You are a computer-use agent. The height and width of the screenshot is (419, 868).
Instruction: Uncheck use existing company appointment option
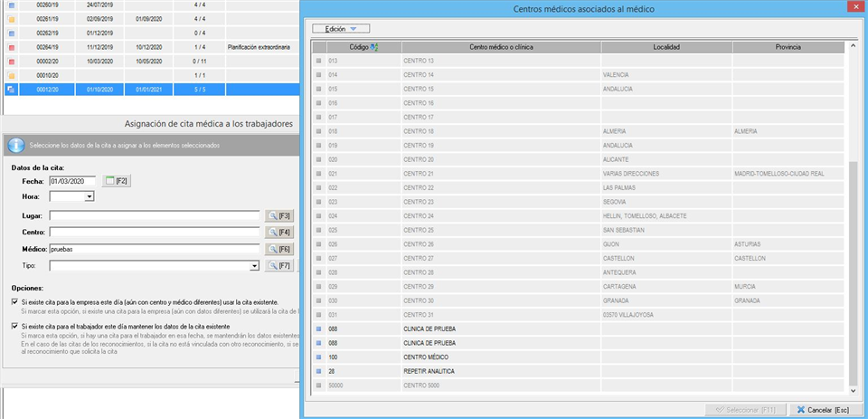click(x=14, y=302)
